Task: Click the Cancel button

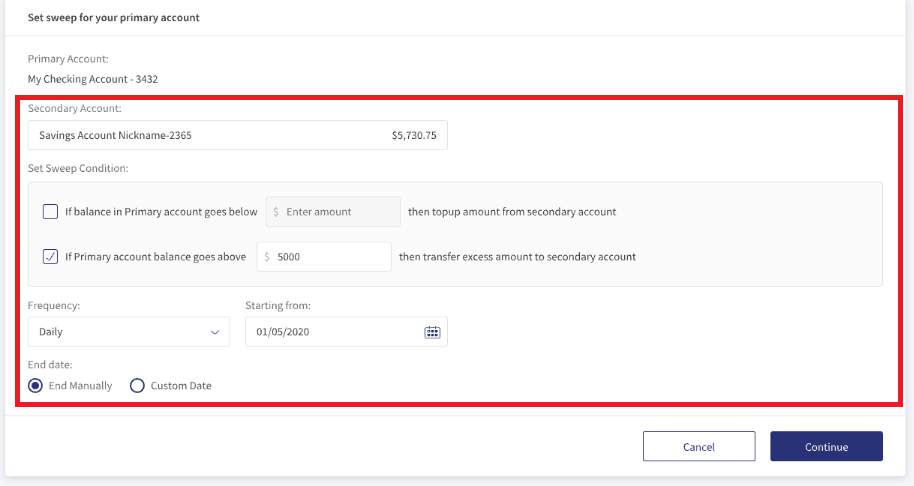Action: click(699, 446)
